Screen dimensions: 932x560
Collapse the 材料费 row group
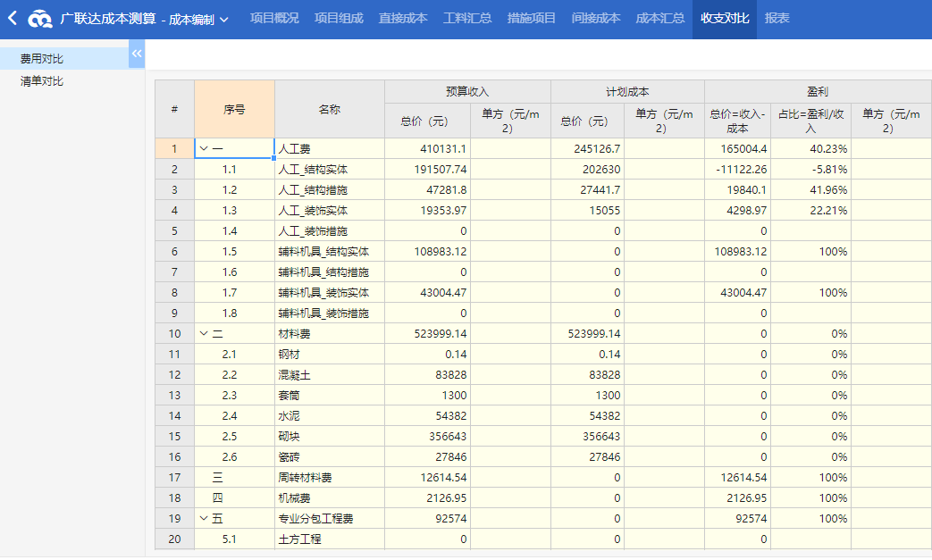point(204,334)
